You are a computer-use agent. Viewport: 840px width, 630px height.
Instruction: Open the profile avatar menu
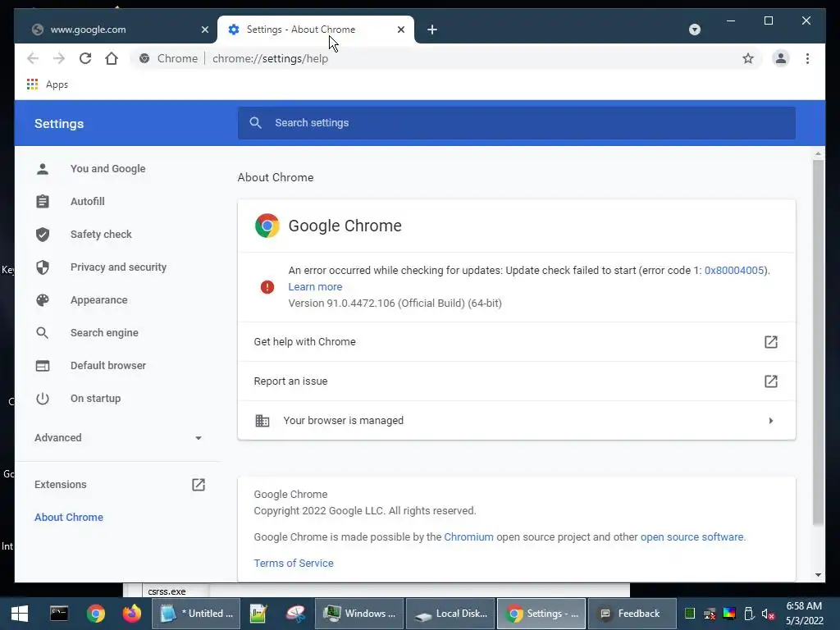[781, 58]
